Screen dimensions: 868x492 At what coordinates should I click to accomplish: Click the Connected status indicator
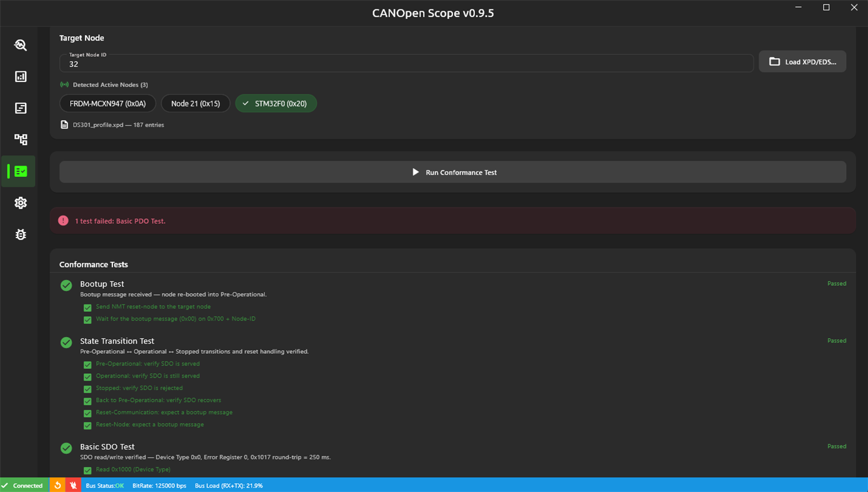click(23, 485)
